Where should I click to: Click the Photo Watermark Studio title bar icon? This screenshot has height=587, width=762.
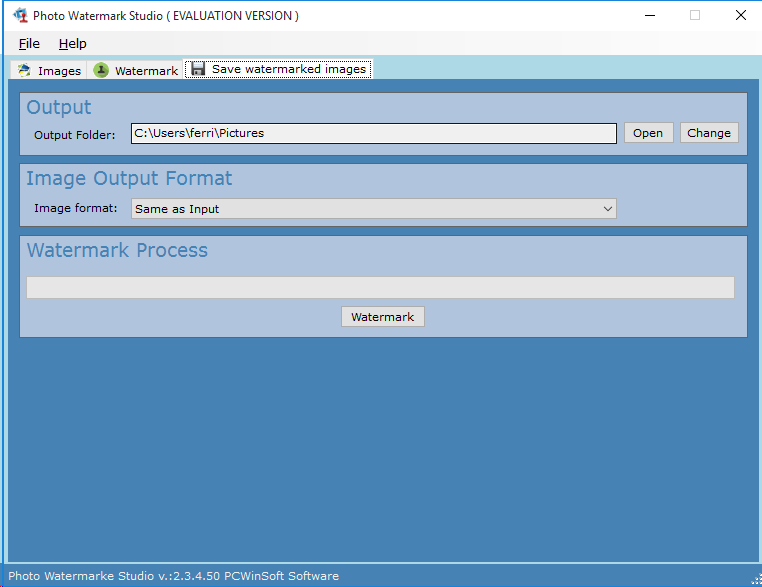19,16
